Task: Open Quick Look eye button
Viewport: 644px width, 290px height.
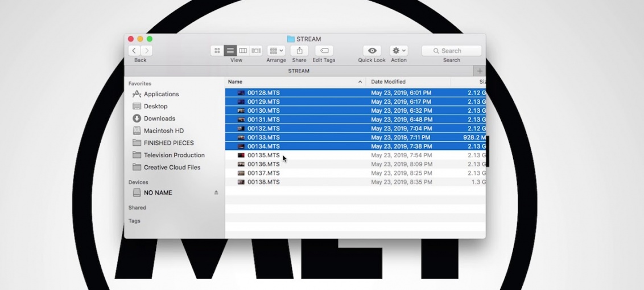Action: [x=371, y=51]
